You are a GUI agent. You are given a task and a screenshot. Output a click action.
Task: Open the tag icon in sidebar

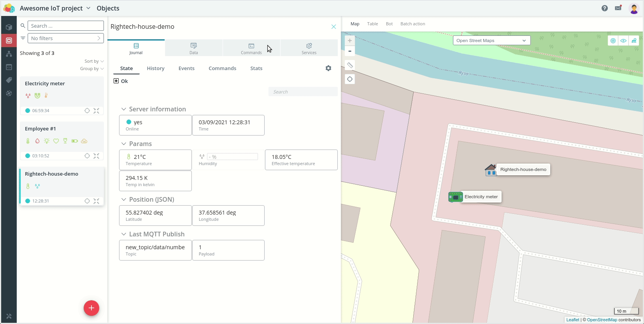[x=9, y=80]
